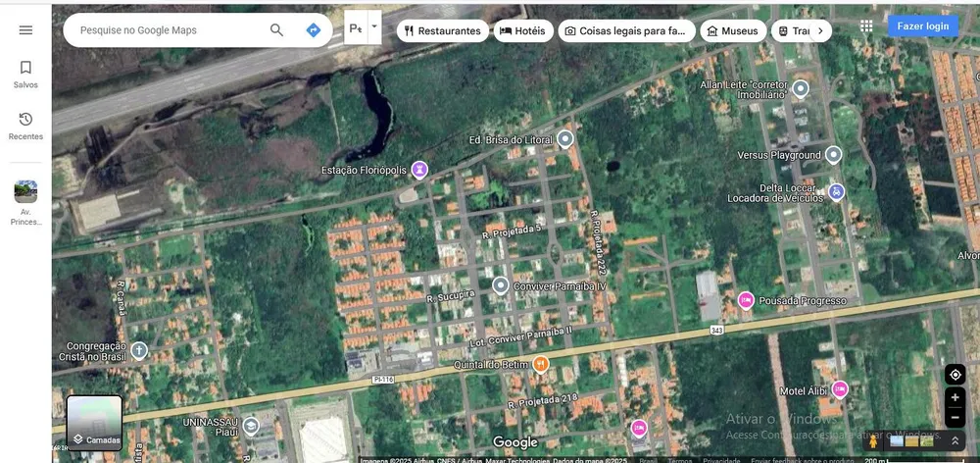Select the Street View pegman icon
The width and height of the screenshot is (980, 463).
point(873,441)
